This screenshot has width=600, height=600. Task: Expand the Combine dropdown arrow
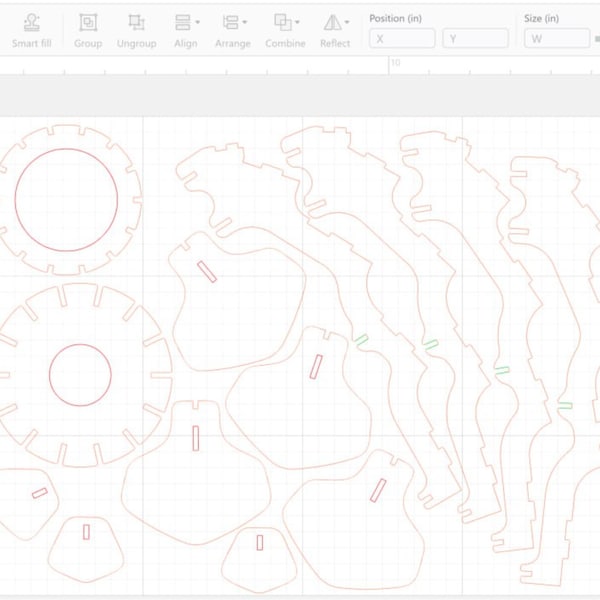[297, 22]
